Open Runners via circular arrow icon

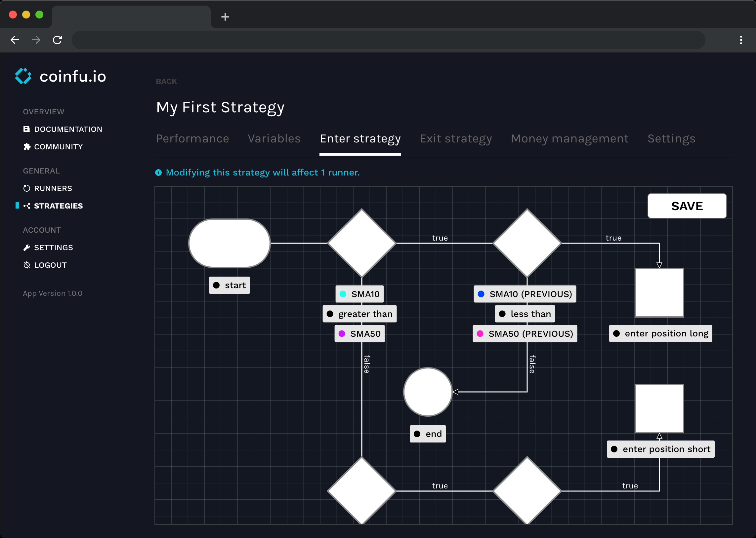point(26,188)
